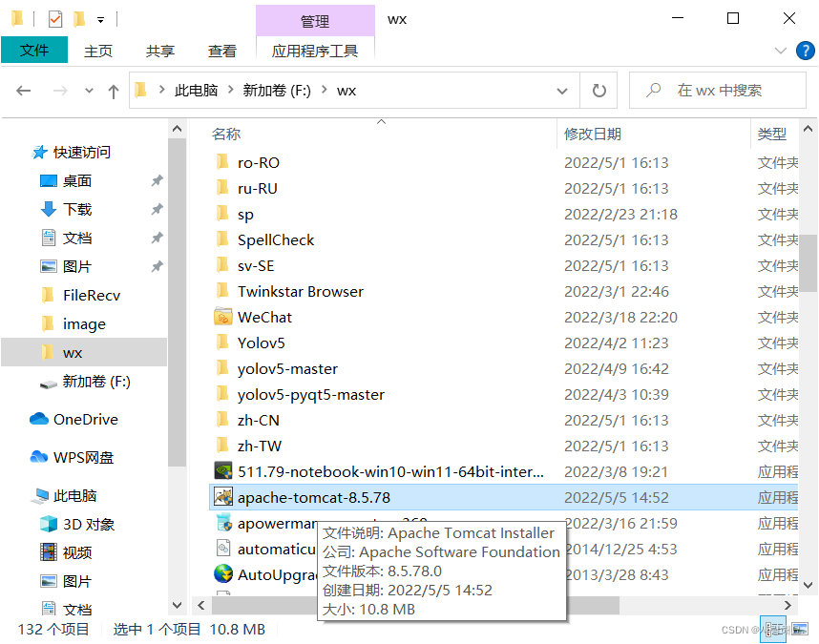819x644 pixels.
Task: Switch to large icons view button
Action: [800, 630]
